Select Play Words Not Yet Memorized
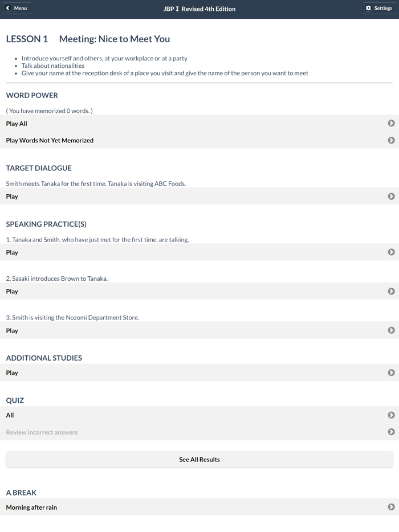The image size is (399, 532). pos(50,140)
